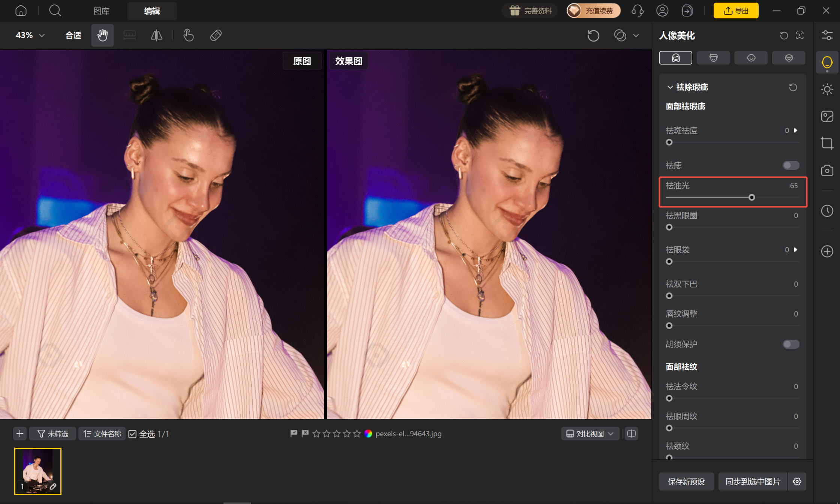Screen dimensions: 840x504
Task: Adjust the 祛油光 slider handle
Action: [751, 197]
